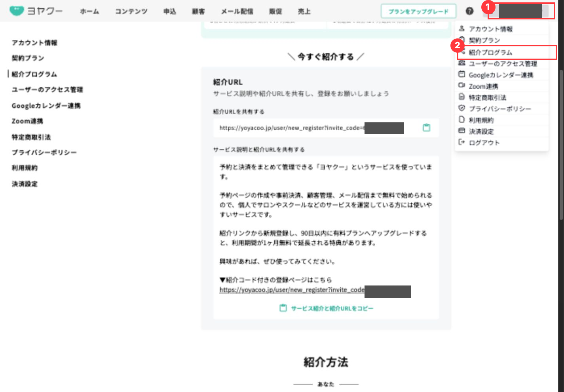Click the アカウント情報 person icon in dropdown
Viewport: 564px width, 392px height.
461,29
